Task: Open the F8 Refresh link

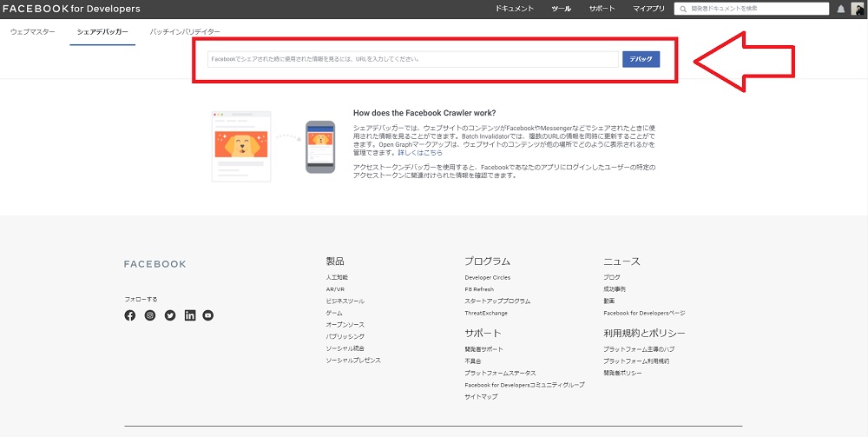Action: (x=479, y=289)
